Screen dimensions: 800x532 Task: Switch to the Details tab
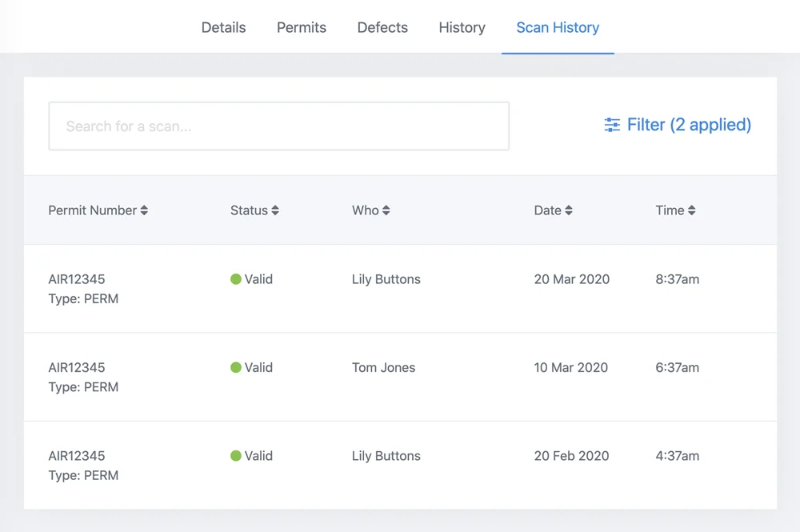(223, 27)
